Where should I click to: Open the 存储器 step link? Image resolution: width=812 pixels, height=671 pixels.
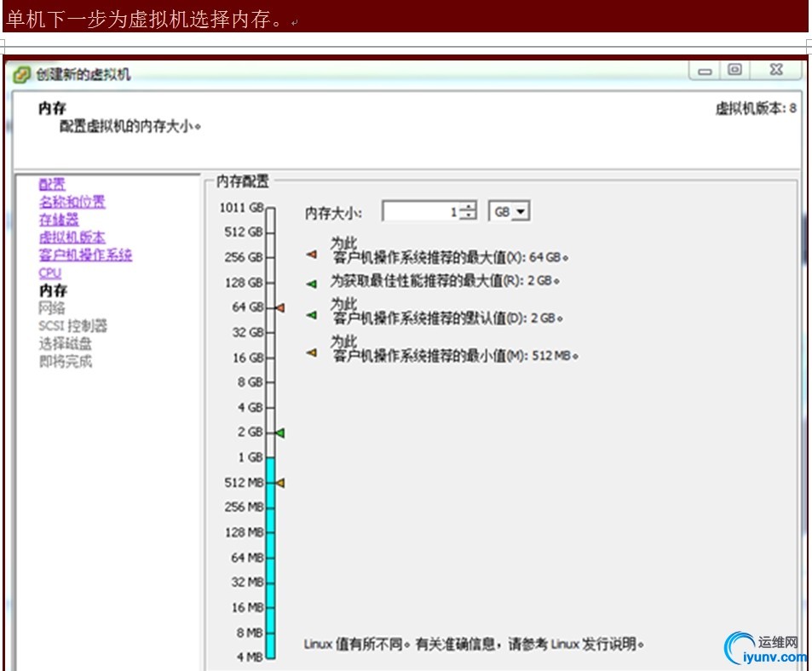(x=59, y=220)
